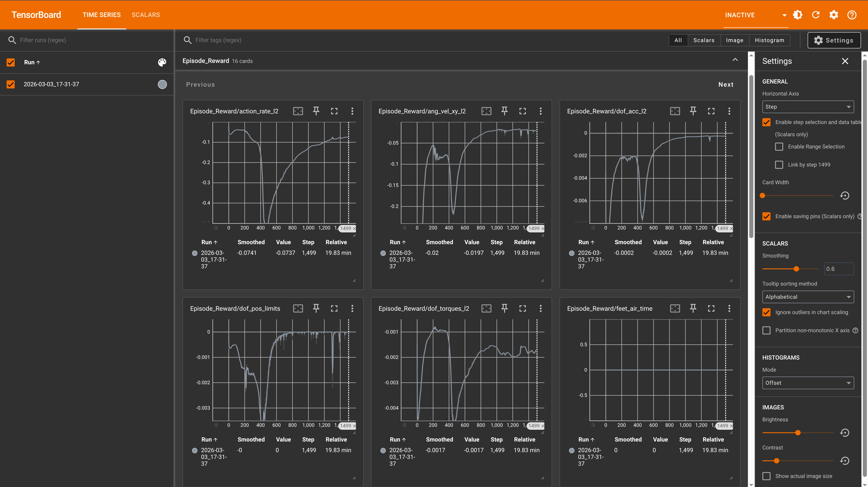
Task: Enable Range Selection in settings
Action: [x=779, y=146]
